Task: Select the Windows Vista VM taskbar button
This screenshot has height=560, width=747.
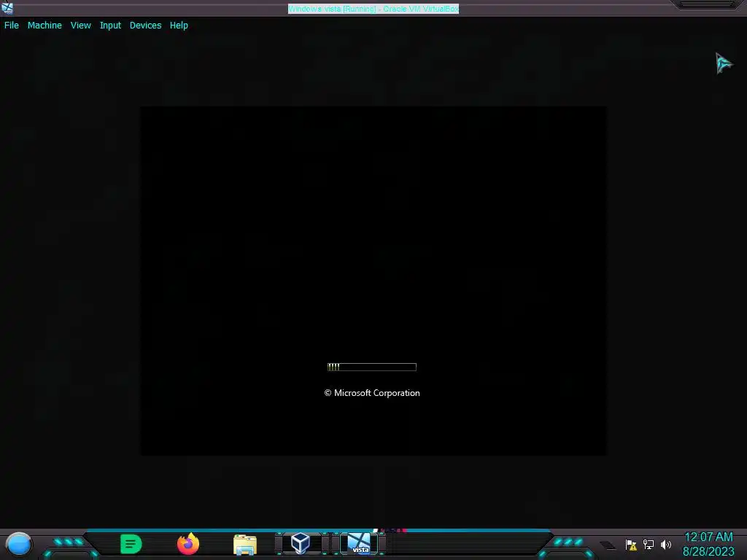Action: click(x=359, y=543)
